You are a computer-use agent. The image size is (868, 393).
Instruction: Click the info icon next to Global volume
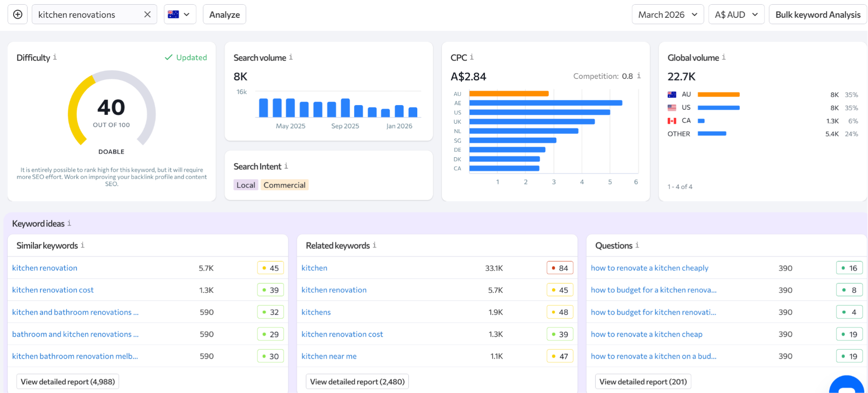[x=724, y=57]
